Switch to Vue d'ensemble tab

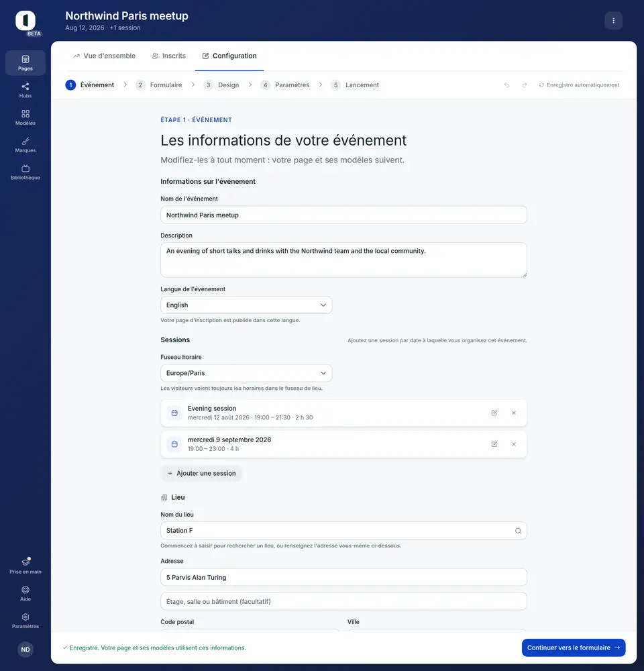[105, 56]
